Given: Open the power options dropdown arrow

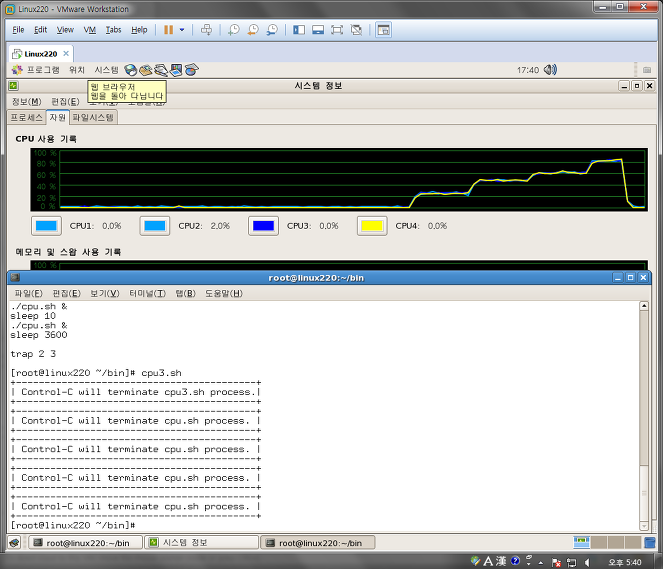Looking at the screenshot, I should [182, 30].
